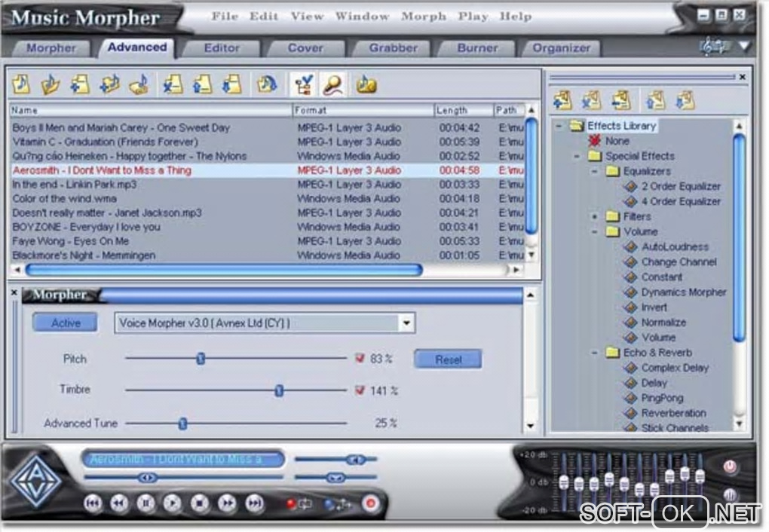Close the Morpher panel with X
The height and width of the screenshot is (532, 769).
(x=14, y=292)
